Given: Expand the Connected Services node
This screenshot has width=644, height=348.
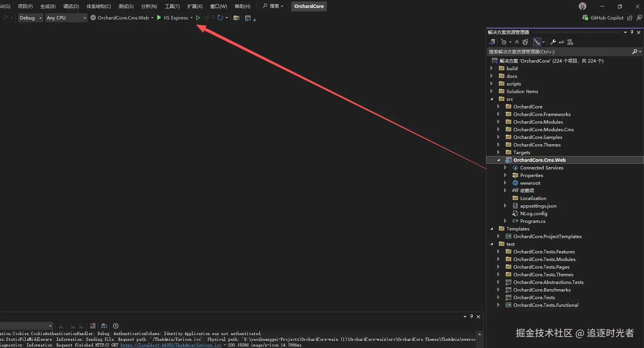Looking at the screenshot, I should [505, 168].
